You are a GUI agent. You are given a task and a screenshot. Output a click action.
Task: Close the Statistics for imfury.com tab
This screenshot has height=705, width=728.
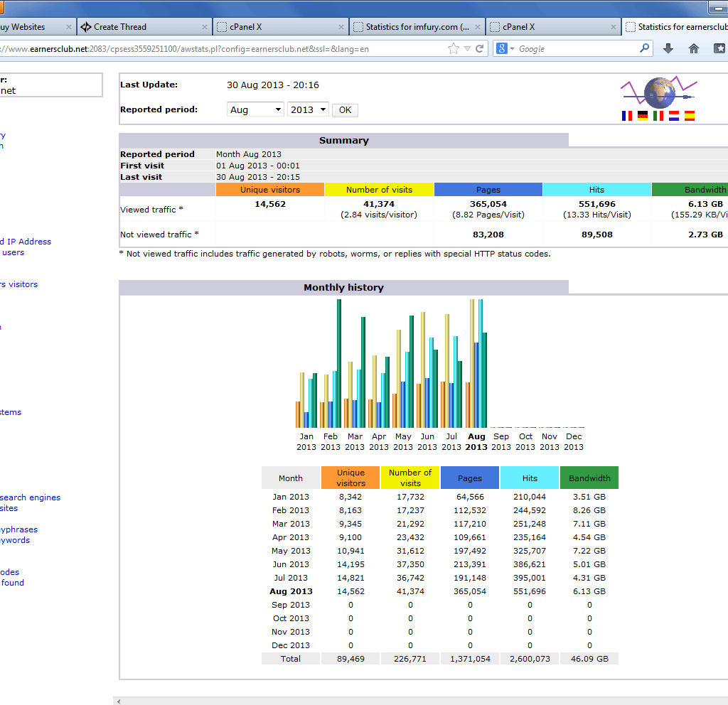tap(477, 27)
